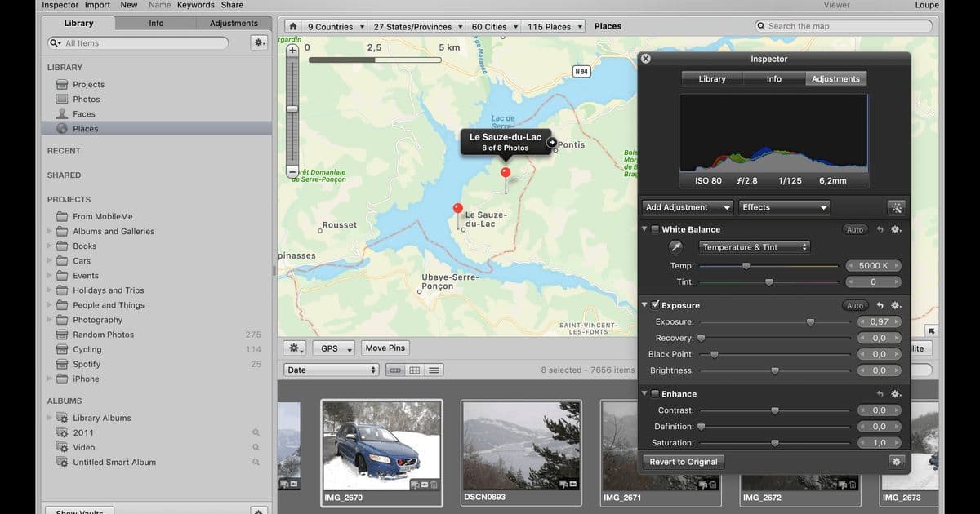The width and height of the screenshot is (980, 514).
Task: Uncheck the Exposure adjustment checkbox
Action: tap(655, 304)
